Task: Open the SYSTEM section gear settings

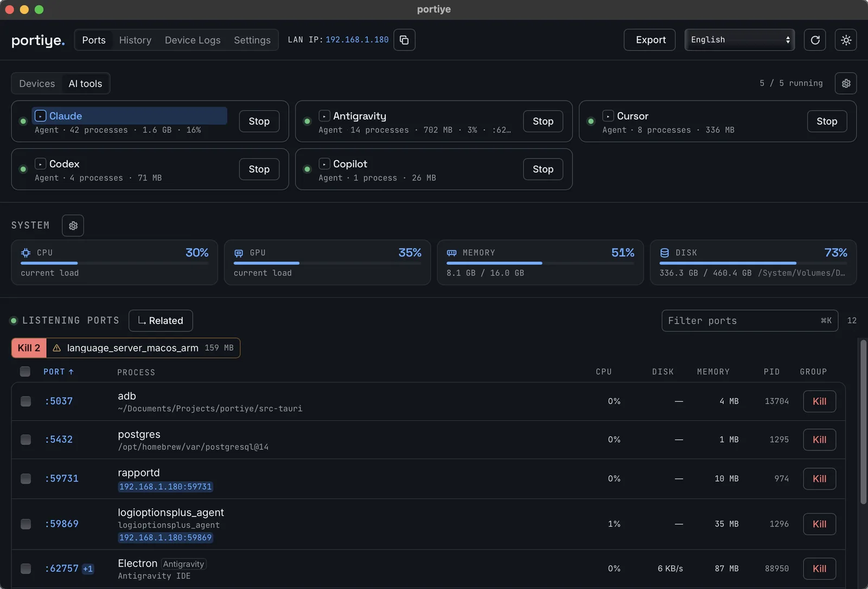Action: pos(73,226)
